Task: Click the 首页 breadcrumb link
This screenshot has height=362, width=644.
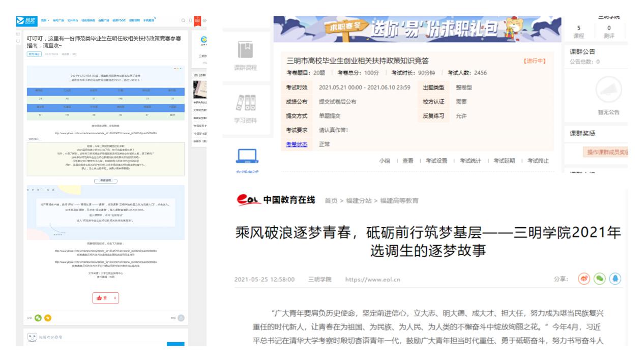Action: tap(332, 200)
